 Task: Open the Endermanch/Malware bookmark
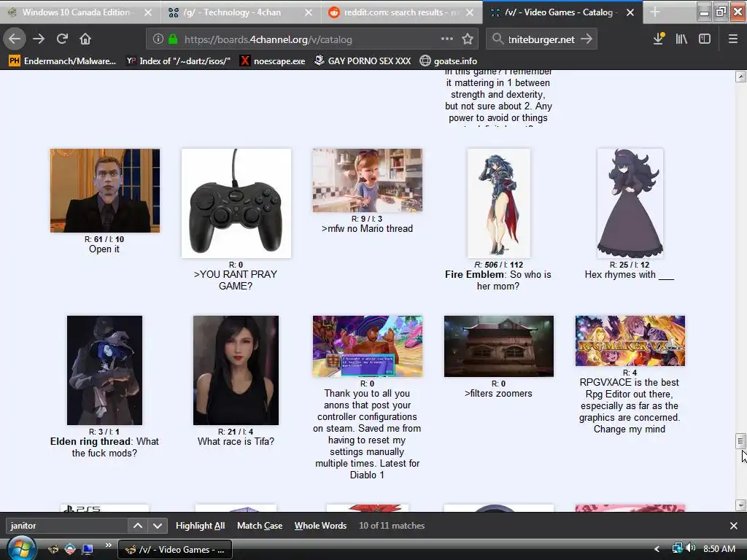click(63, 61)
